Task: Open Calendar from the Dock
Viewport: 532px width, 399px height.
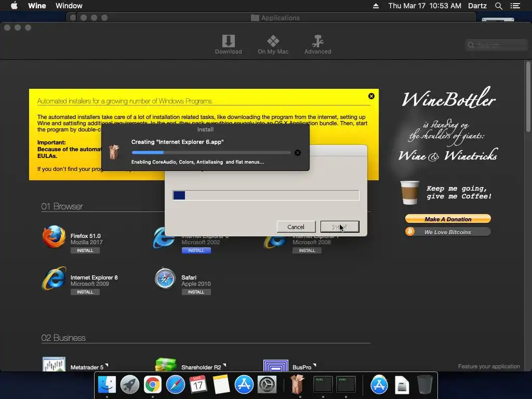Action: 198,385
